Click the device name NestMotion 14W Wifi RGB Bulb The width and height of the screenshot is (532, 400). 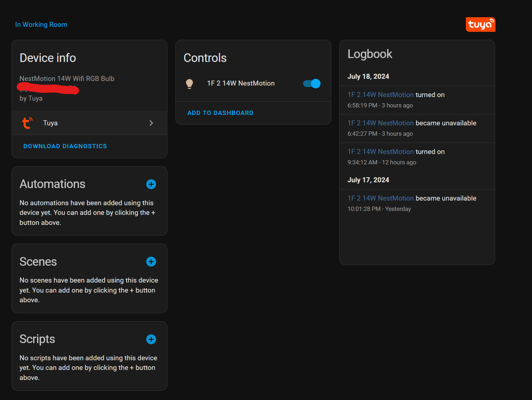(67, 78)
